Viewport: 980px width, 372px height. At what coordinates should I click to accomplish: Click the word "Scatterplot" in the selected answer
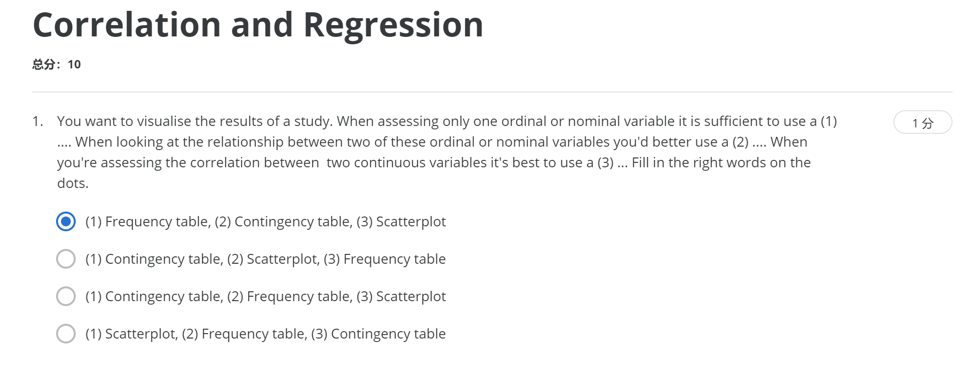click(411, 222)
